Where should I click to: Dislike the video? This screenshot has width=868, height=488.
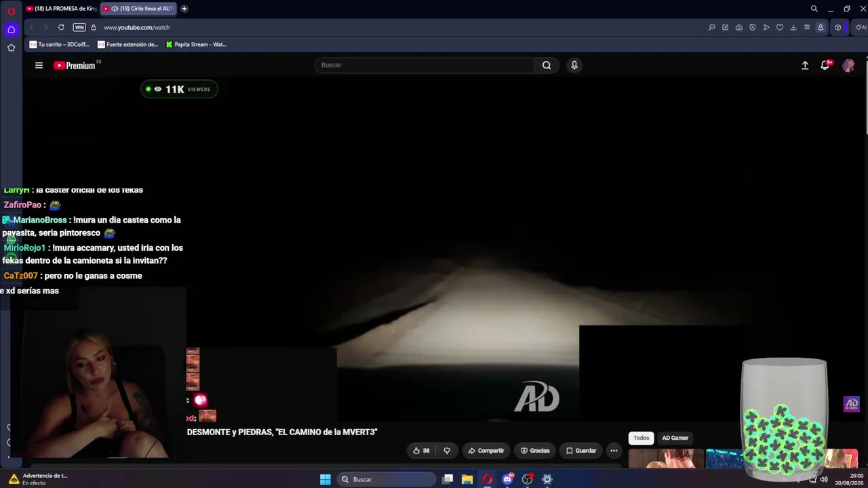[x=447, y=451]
